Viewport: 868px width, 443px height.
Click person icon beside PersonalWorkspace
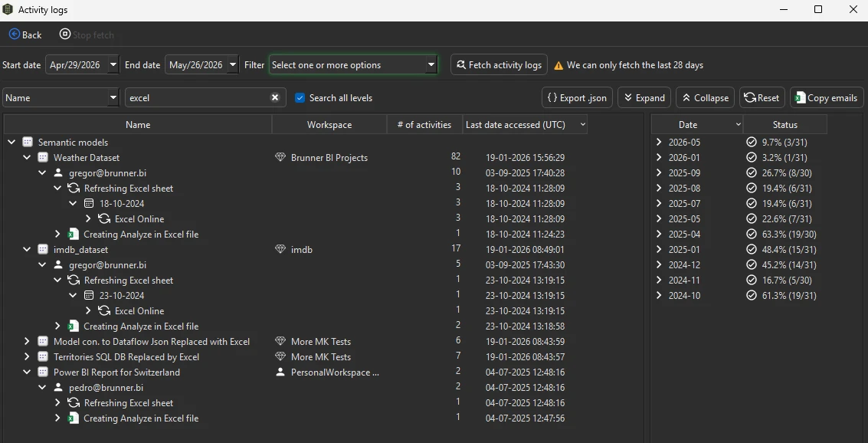click(x=280, y=372)
